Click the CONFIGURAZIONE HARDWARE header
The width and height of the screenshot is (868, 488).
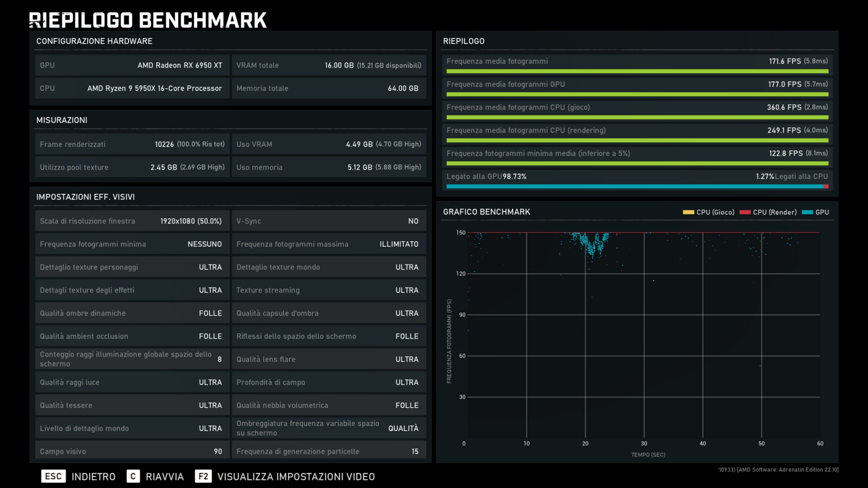94,41
